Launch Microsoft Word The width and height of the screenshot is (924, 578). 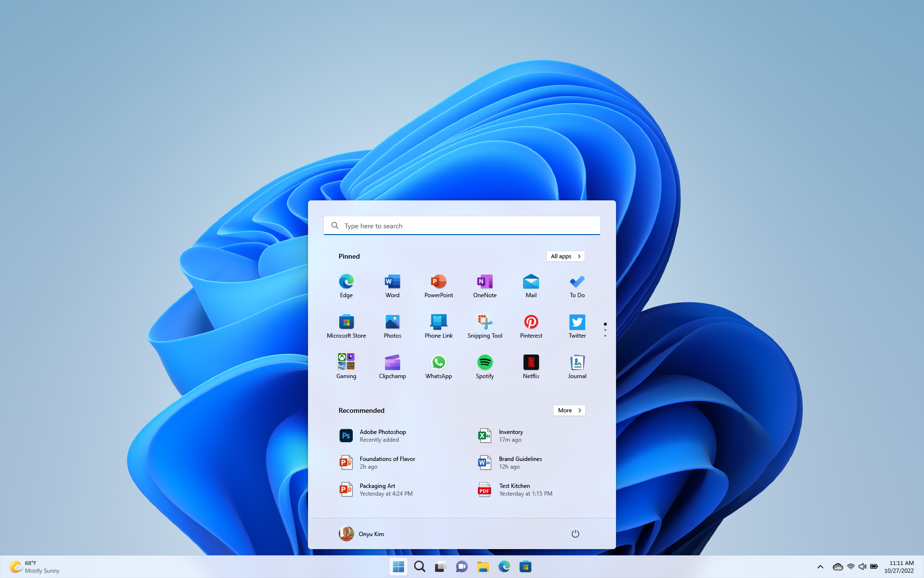tap(392, 286)
